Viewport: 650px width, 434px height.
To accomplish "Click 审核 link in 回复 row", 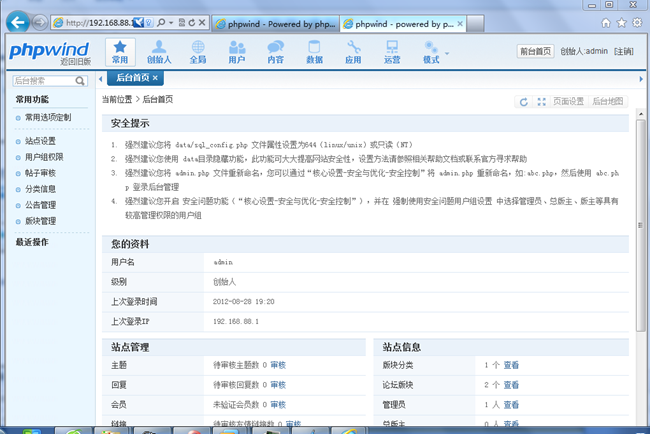I will pyautogui.click(x=278, y=385).
